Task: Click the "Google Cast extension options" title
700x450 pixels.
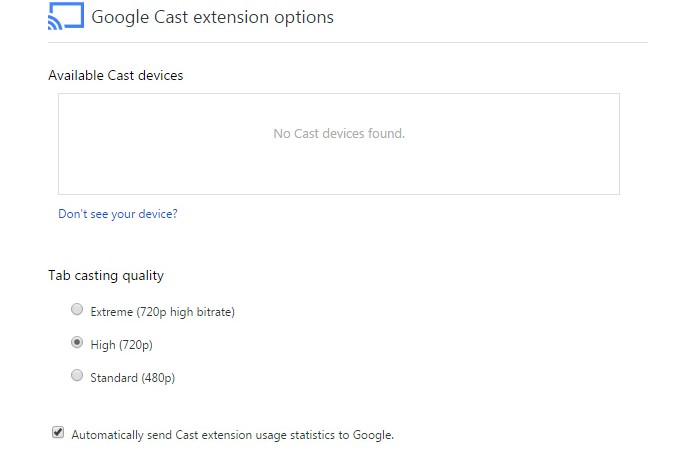Action: click(212, 17)
